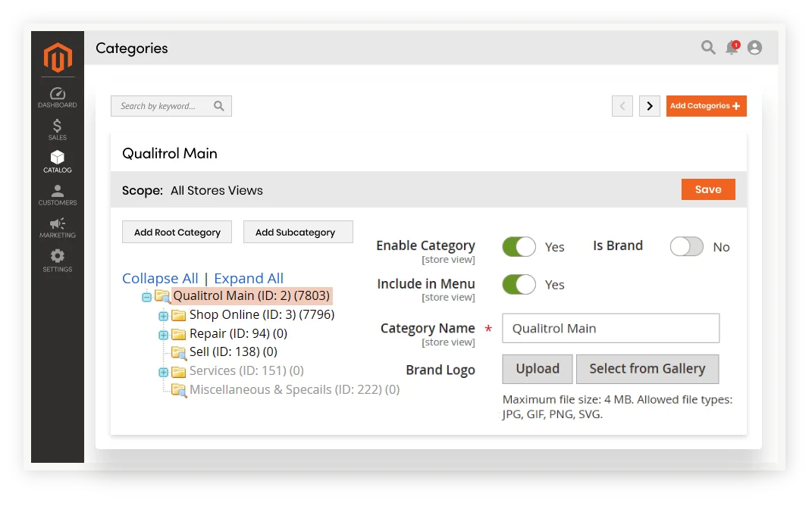Open the Dashboard sidebar section

(58, 97)
